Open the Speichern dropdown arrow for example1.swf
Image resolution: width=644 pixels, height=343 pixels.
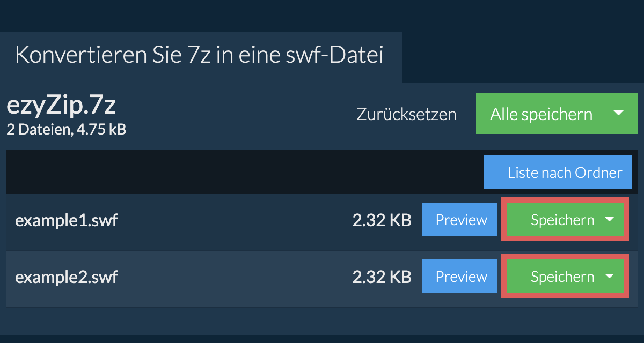coord(609,220)
